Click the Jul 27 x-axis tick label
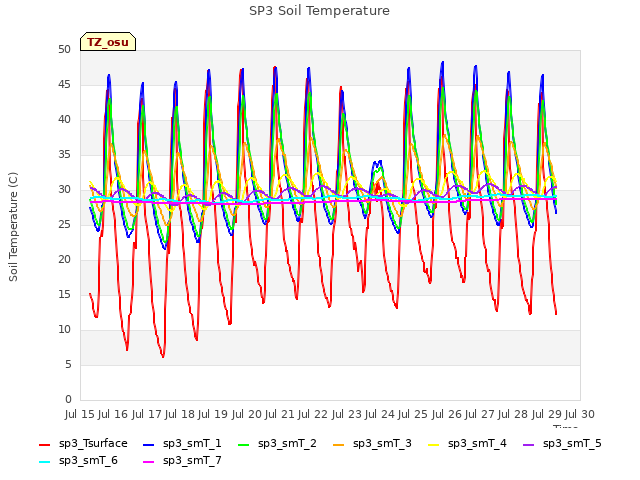 480,414
